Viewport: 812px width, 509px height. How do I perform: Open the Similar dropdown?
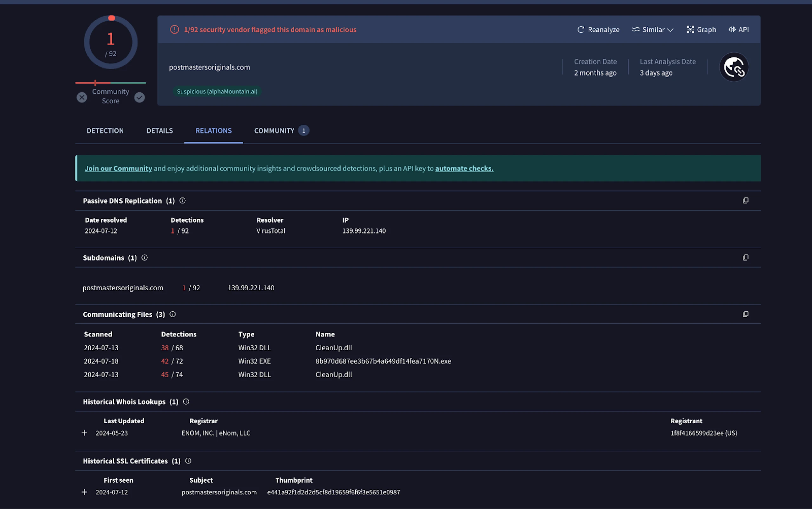[652, 30]
